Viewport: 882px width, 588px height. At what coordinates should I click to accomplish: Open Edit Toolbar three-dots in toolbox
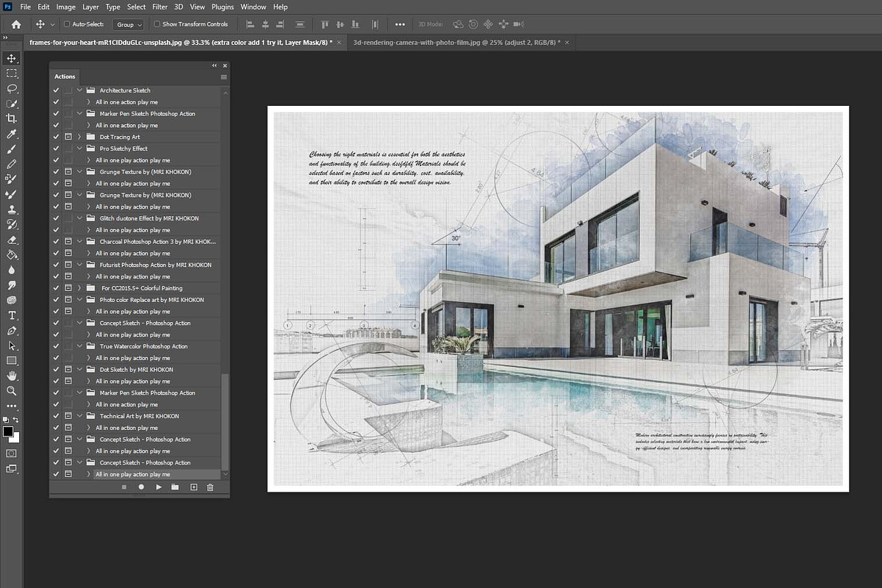(x=11, y=406)
